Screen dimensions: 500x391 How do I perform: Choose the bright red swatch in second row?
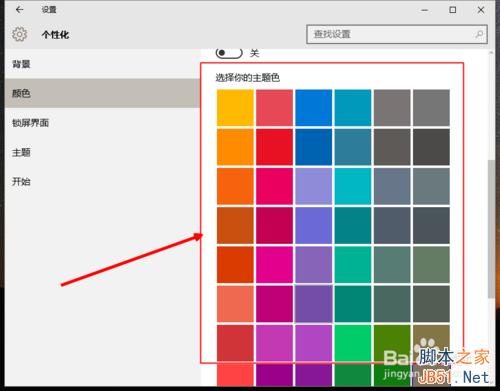(x=274, y=147)
